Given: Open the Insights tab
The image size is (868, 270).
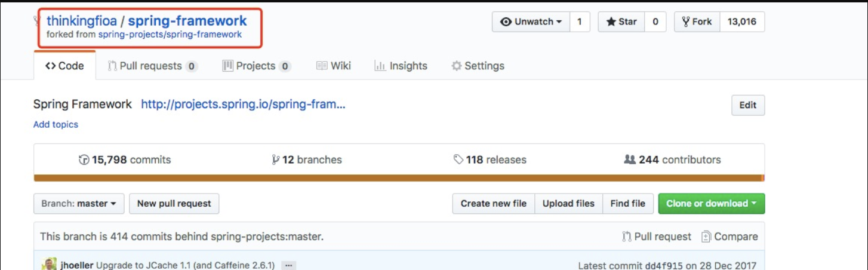Looking at the screenshot, I should click(x=401, y=66).
